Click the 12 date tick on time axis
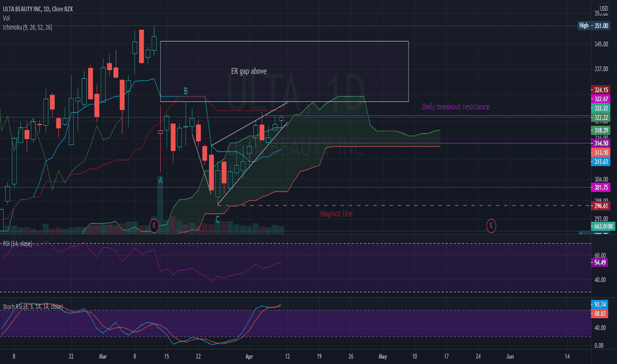Screen dimensions: 617x364 (287, 357)
